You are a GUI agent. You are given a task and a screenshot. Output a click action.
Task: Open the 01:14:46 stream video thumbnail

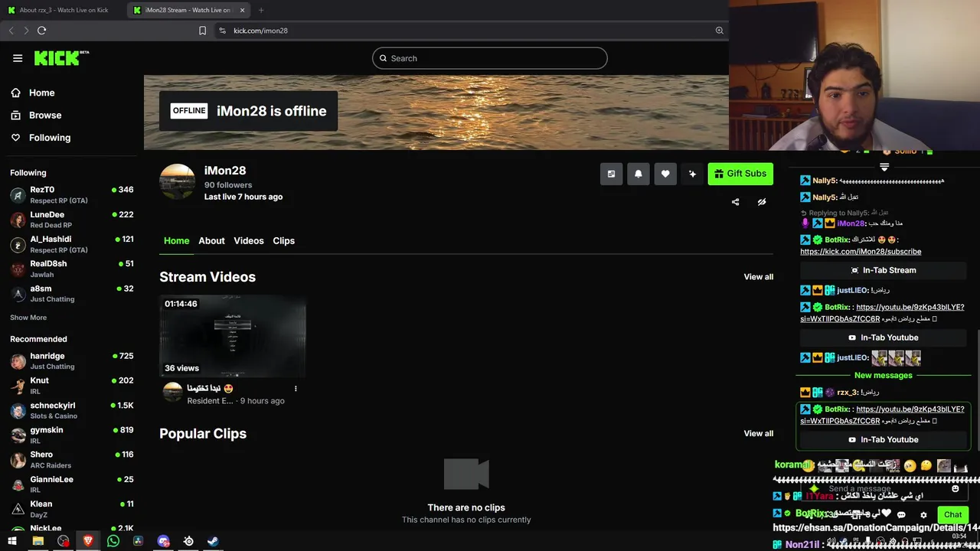click(x=233, y=336)
